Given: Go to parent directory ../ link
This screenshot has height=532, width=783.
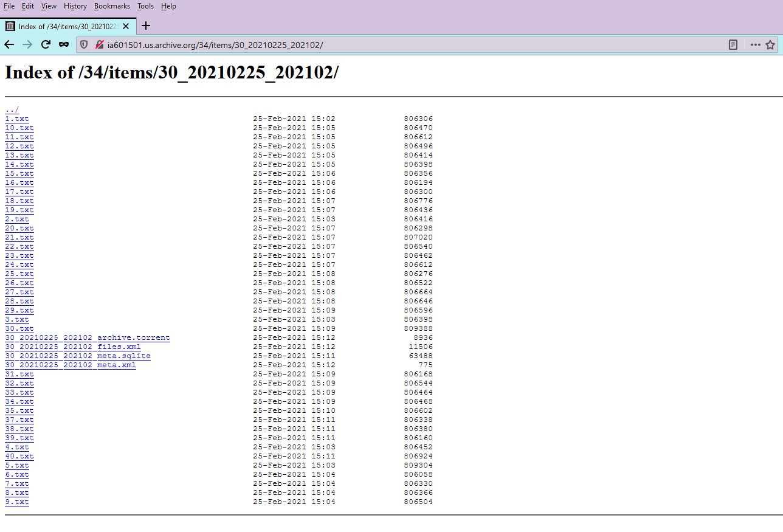Looking at the screenshot, I should 12,109.
